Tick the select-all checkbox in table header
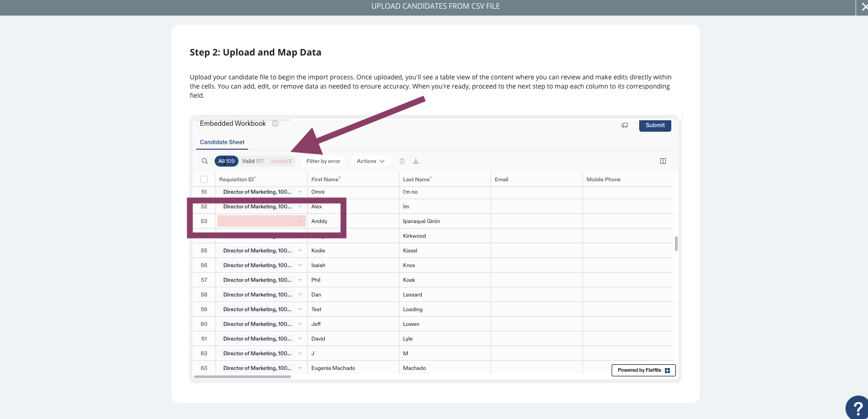868x419 pixels. click(204, 179)
